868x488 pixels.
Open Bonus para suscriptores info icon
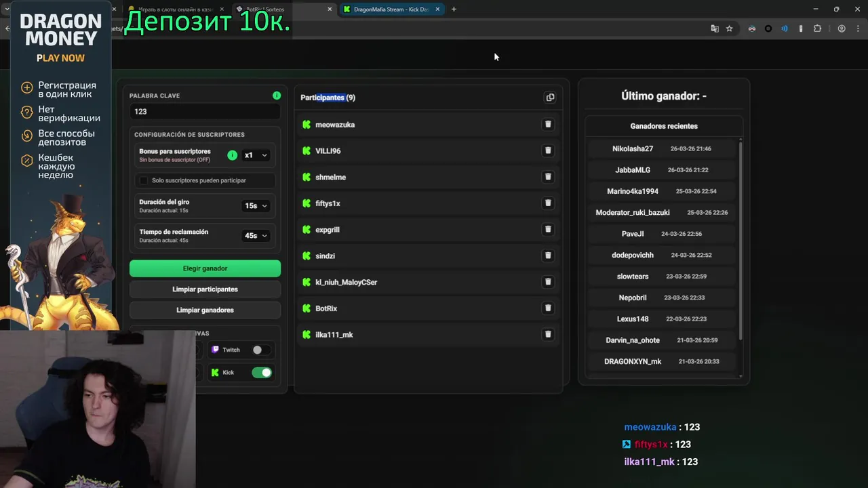pyautogui.click(x=232, y=155)
